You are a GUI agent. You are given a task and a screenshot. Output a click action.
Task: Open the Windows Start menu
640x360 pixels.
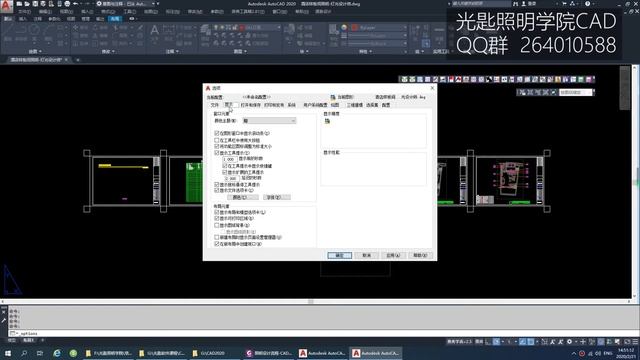click(x=8, y=353)
